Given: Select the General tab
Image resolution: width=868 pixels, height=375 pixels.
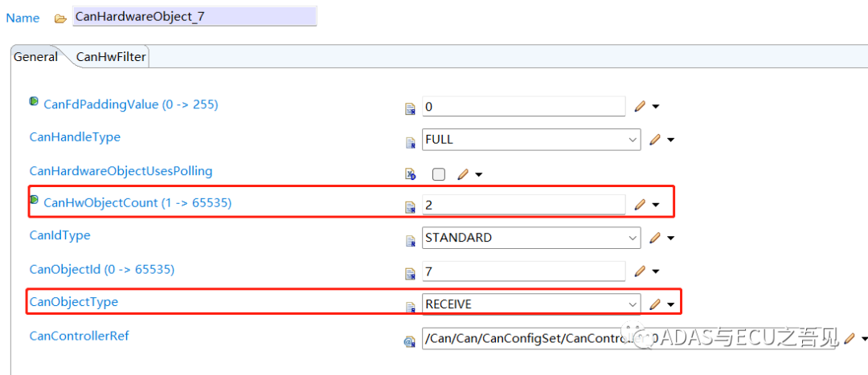Looking at the screenshot, I should [36, 57].
